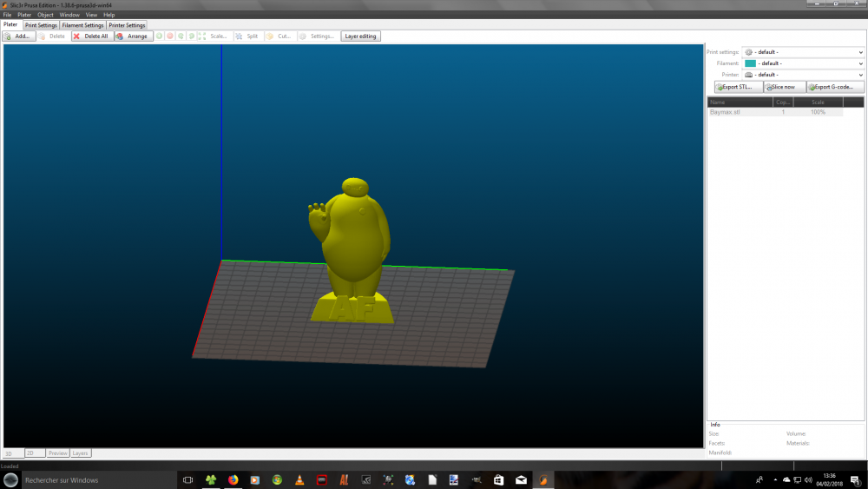868x489 pixels.
Task: Click the Name column header
Action: pyautogui.click(x=740, y=102)
